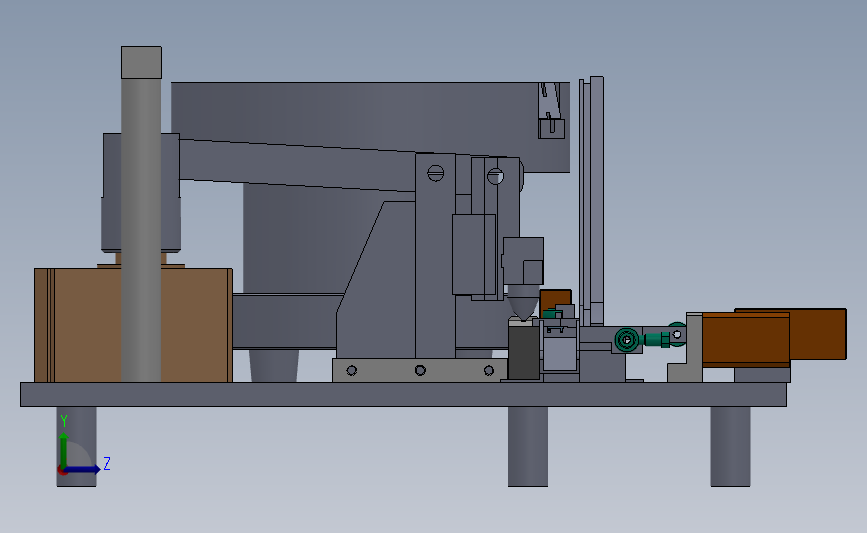Viewport: 867px width, 533px height.
Task: Select the middle support leg under the base plate
Action: coord(528,447)
